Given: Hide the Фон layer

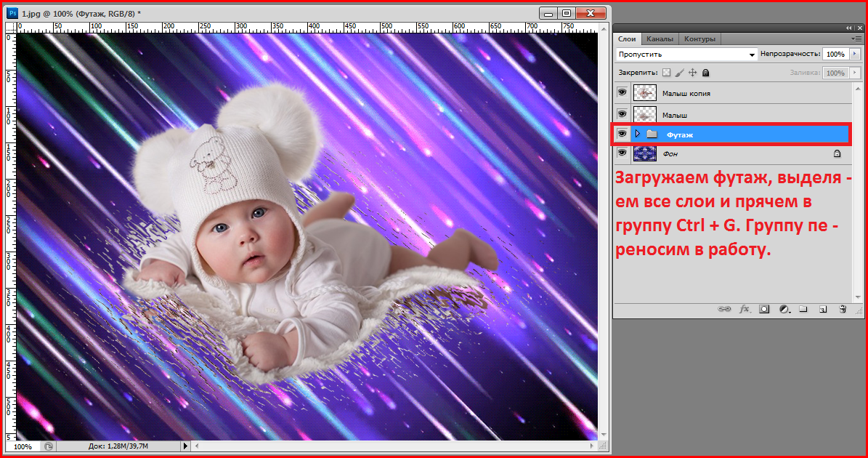Looking at the screenshot, I should 622,153.
